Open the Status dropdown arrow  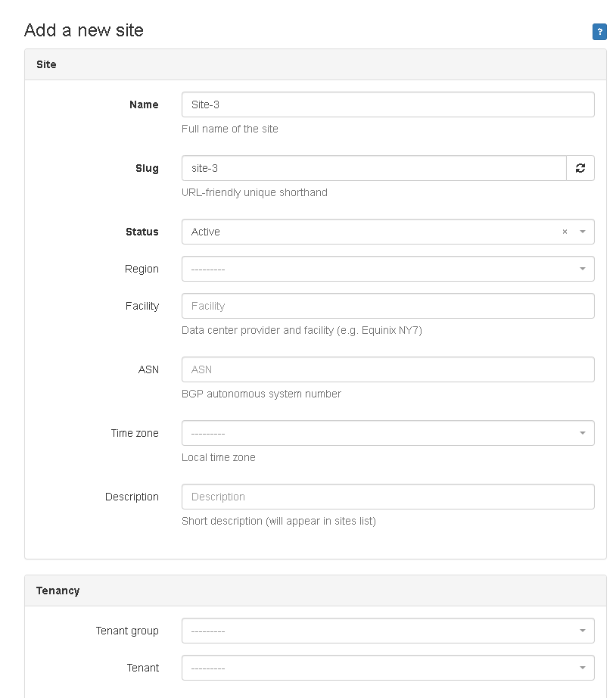pyautogui.click(x=583, y=232)
